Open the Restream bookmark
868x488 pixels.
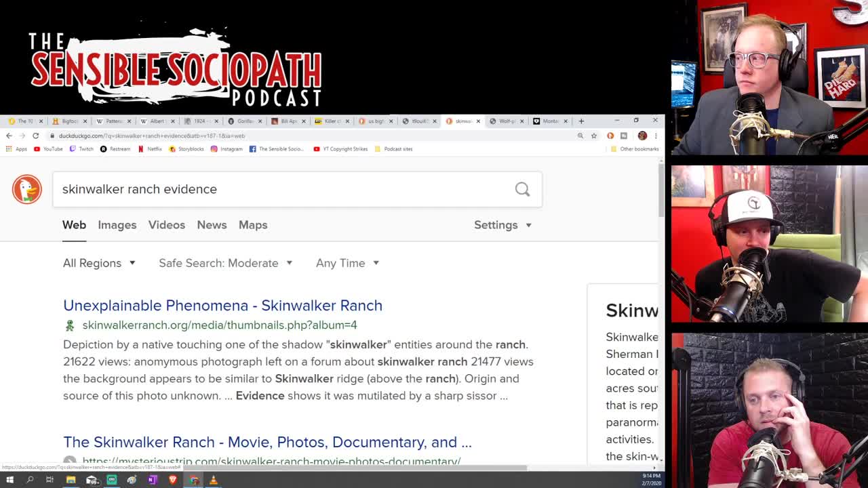tap(115, 149)
